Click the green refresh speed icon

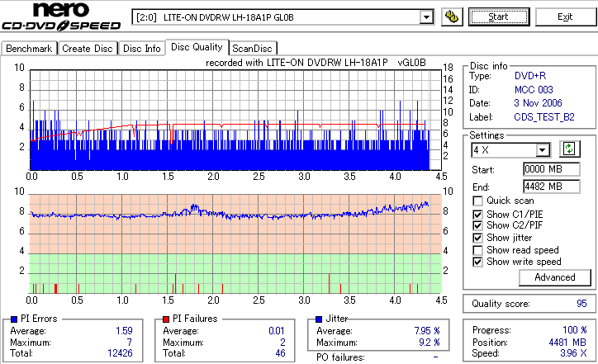point(569,149)
